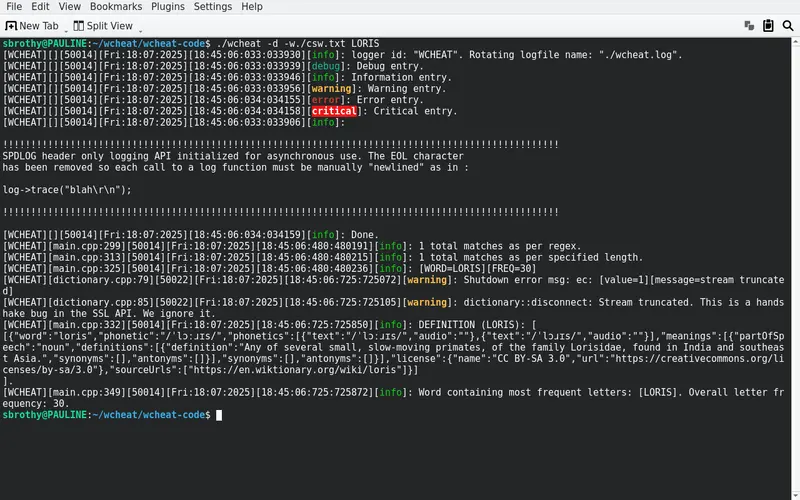
Task: Open the File menu
Action: [14, 7]
